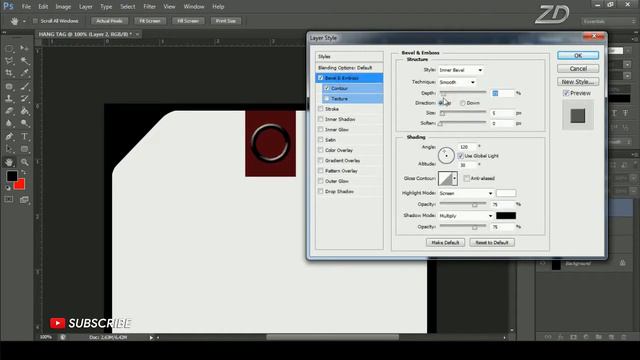Image resolution: width=640 pixels, height=360 pixels.
Task: Click Cancel in Layer Style dialog
Action: click(578, 69)
